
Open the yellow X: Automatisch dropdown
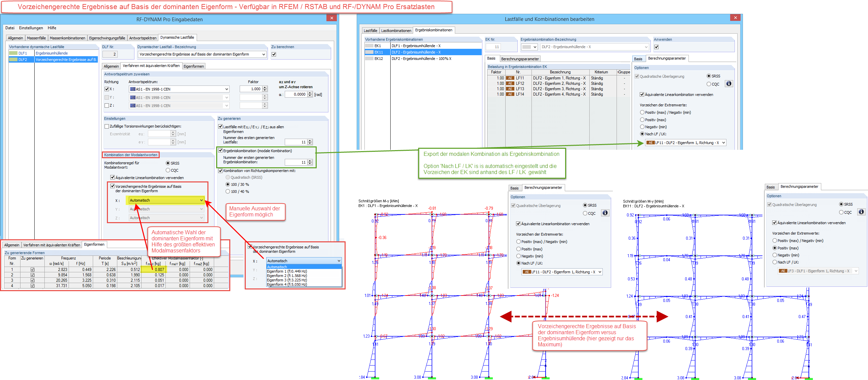tap(166, 200)
